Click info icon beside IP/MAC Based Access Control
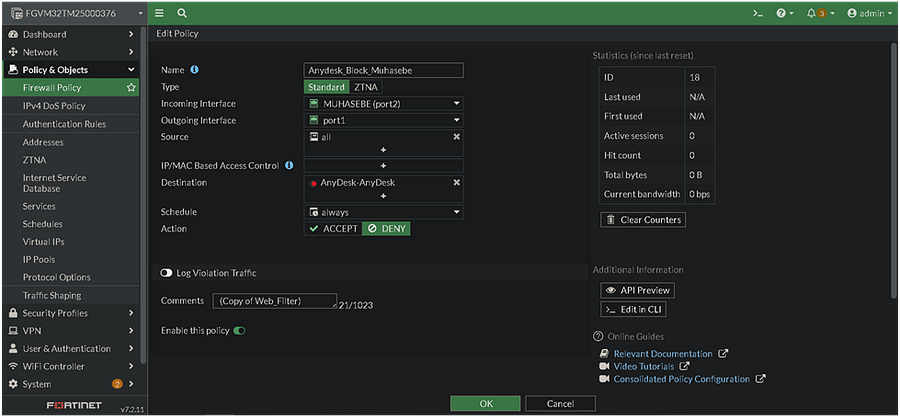 point(289,165)
